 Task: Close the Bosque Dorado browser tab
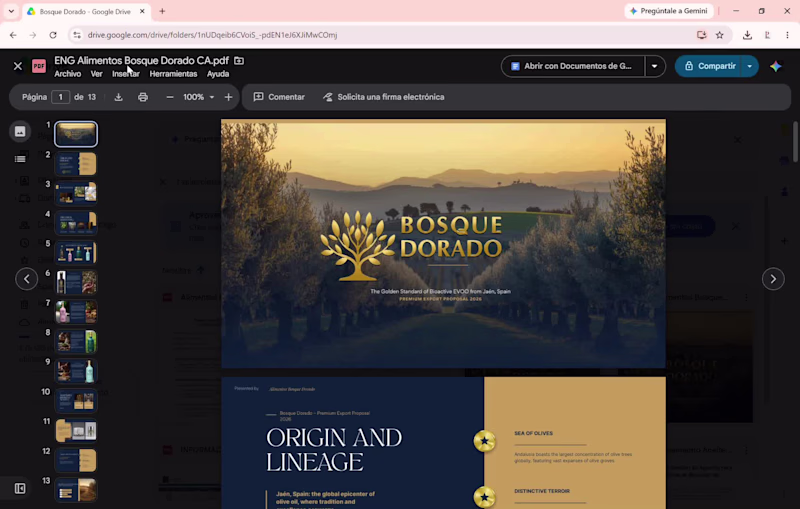[x=142, y=11]
